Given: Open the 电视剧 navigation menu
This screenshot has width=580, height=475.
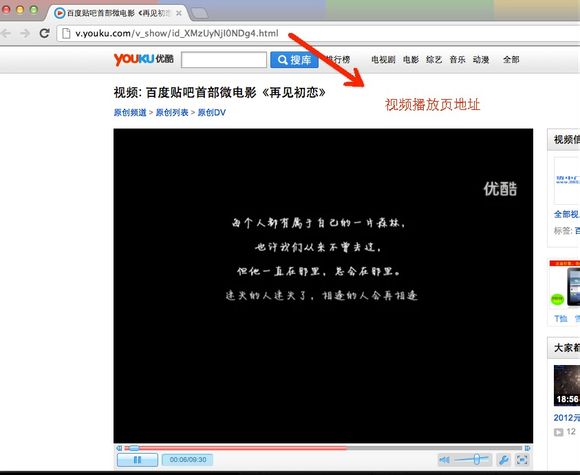Looking at the screenshot, I should coord(383,60).
